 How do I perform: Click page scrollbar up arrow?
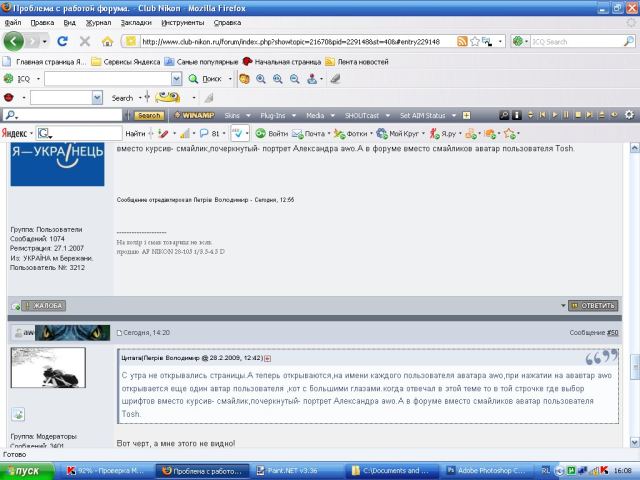[x=634, y=148]
